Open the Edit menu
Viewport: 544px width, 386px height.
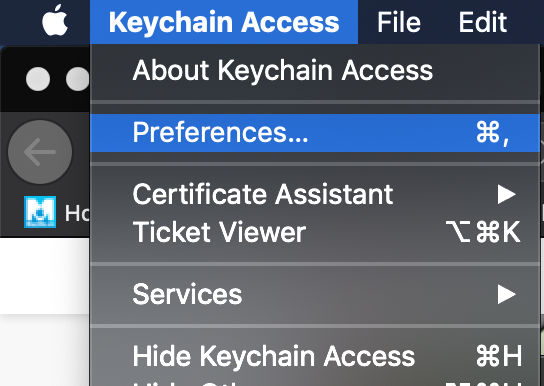pos(483,22)
